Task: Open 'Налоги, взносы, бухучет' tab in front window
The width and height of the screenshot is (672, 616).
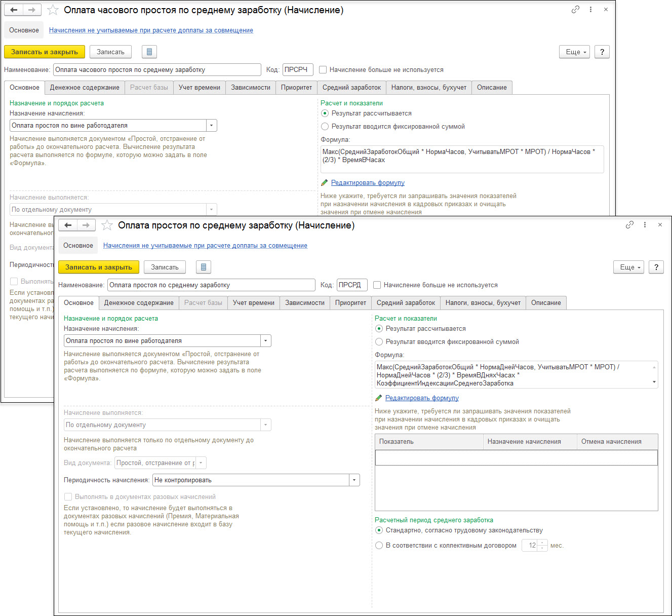Action: [483, 303]
